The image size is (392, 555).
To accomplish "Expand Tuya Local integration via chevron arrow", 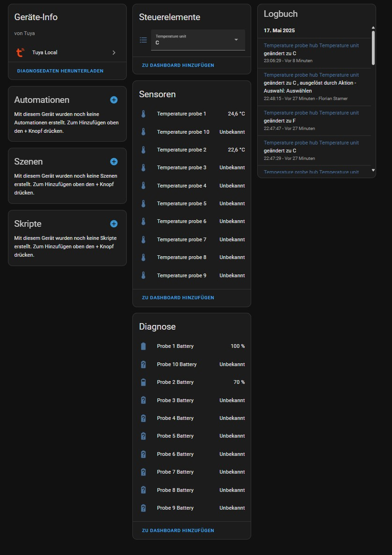I will pos(114,52).
